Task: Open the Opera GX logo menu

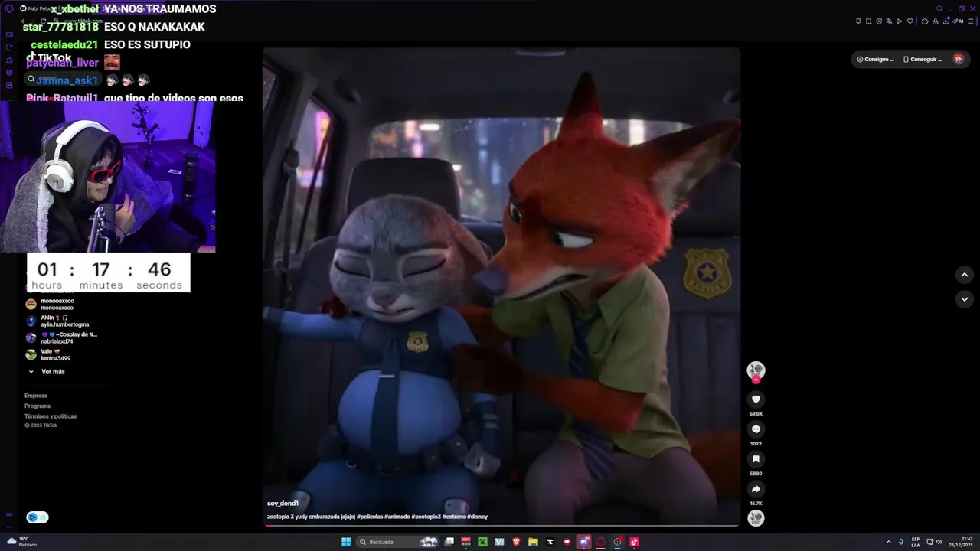Action: tap(9, 8)
